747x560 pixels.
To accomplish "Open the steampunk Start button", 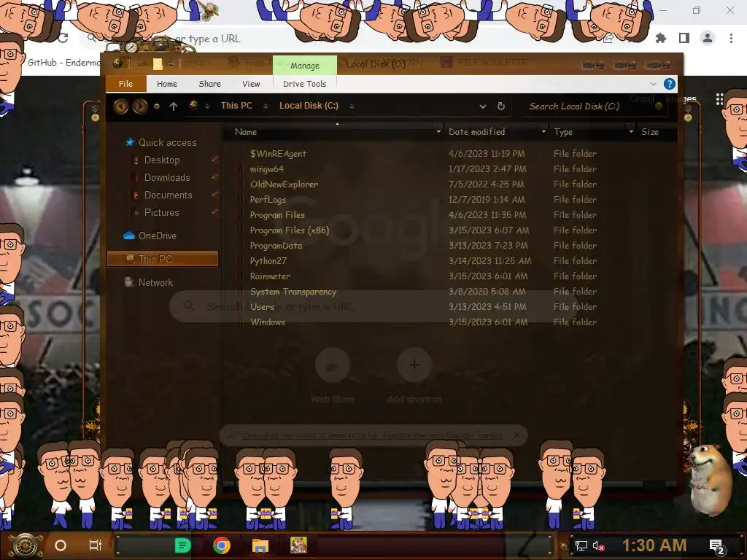I will pos(26,545).
